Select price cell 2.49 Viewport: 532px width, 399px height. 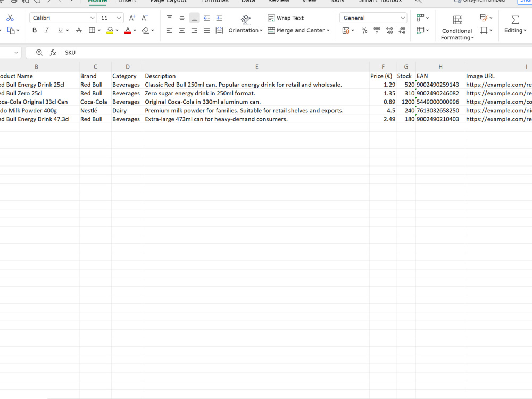pos(383,119)
